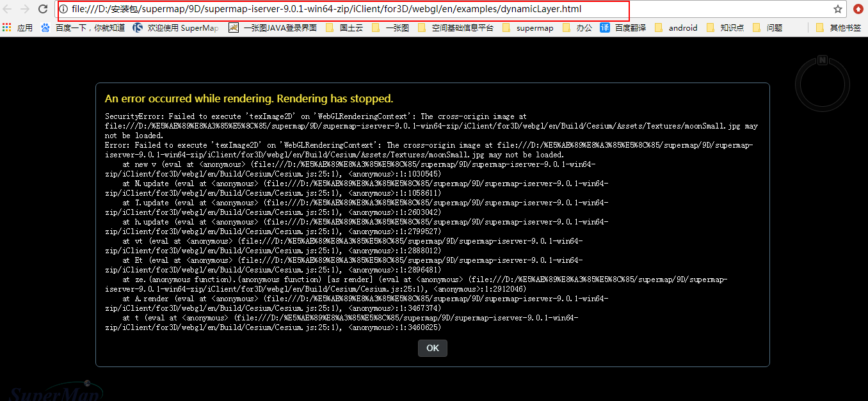Viewport: 868px width, 401px height.
Task: Click the stack trace line 'at N.update'
Action: pos(357,188)
